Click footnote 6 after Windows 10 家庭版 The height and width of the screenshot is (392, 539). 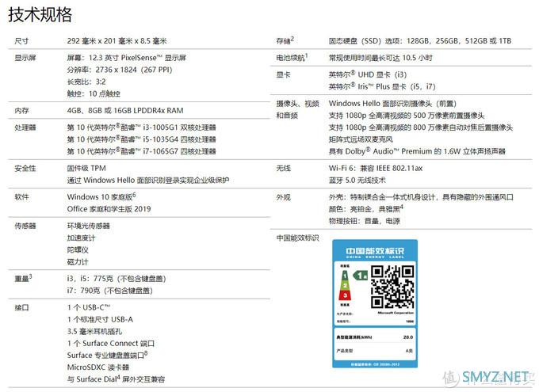pyautogui.click(x=134, y=194)
